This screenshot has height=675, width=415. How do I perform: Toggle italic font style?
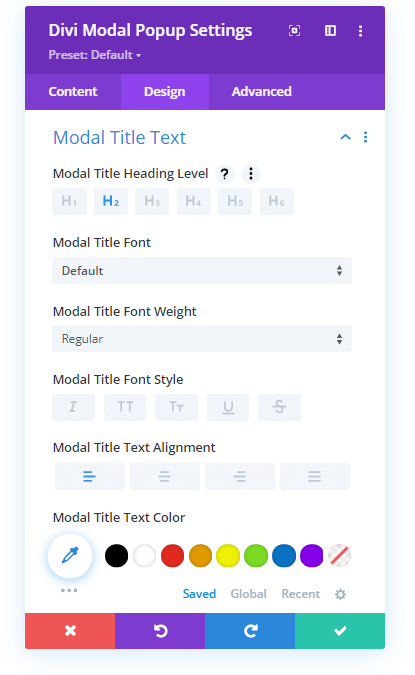pyautogui.click(x=73, y=407)
